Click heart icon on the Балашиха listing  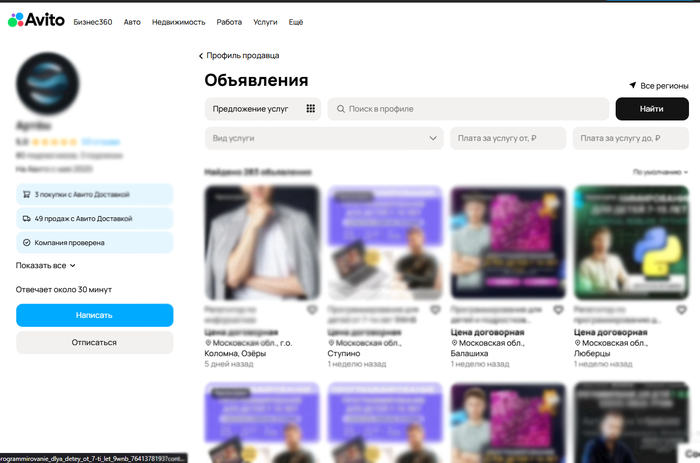pyautogui.click(x=559, y=310)
